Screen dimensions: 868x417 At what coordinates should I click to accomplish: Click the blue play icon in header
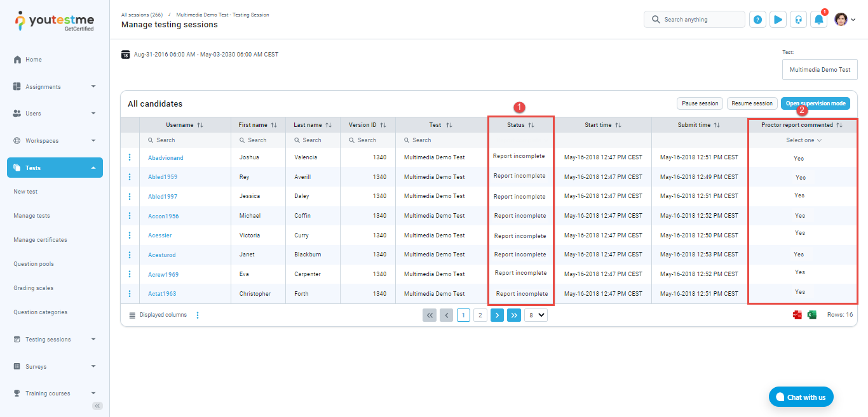[778, 20]
